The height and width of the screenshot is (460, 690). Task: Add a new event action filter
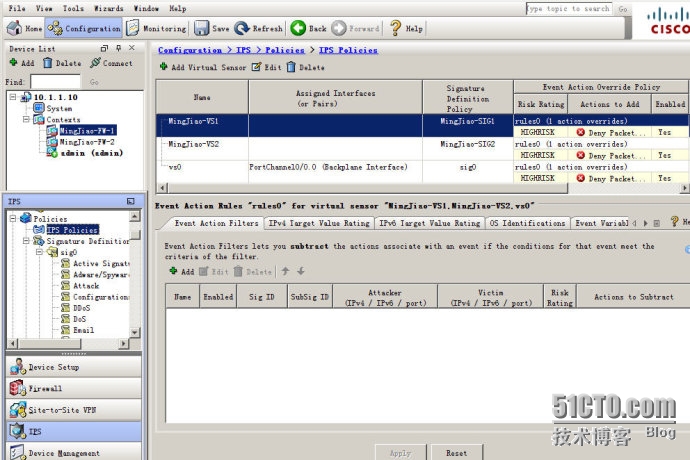click(182, 271)
